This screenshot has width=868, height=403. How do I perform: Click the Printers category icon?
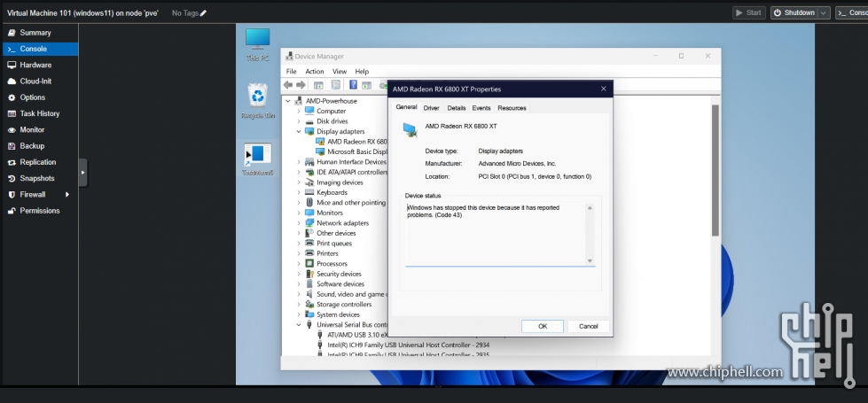tap(309, 253)
